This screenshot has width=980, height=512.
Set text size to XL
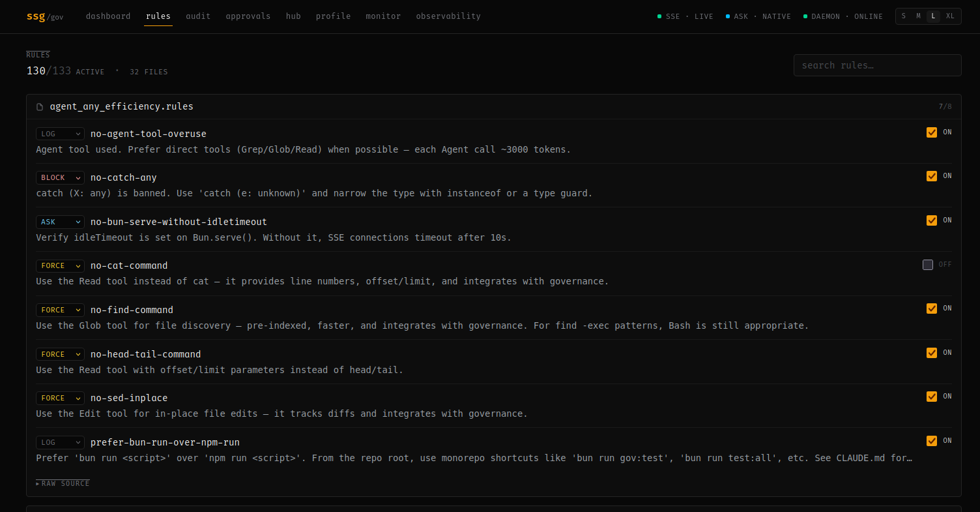[x=950, y=16]
